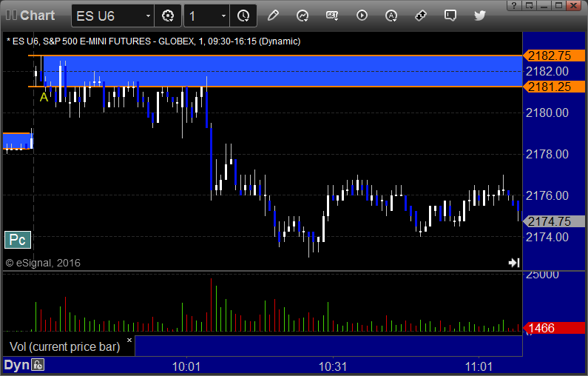588x376 pixels.
Task: Open the alerts 'A' circle icon
Action: 391,16
